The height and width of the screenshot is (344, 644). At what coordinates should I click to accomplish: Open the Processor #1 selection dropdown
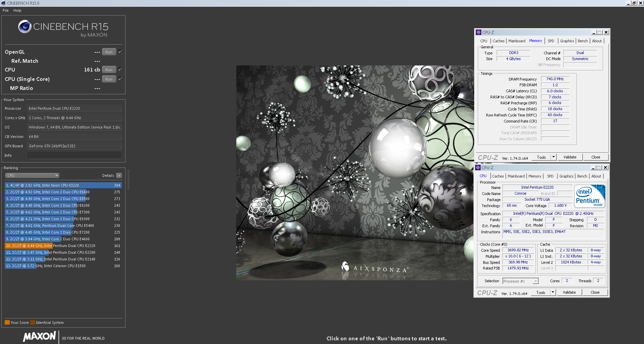point(520,281)
